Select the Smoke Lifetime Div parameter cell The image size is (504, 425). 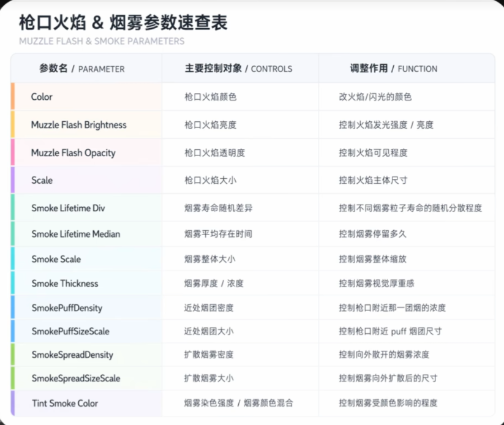click(x=86, y=208)
